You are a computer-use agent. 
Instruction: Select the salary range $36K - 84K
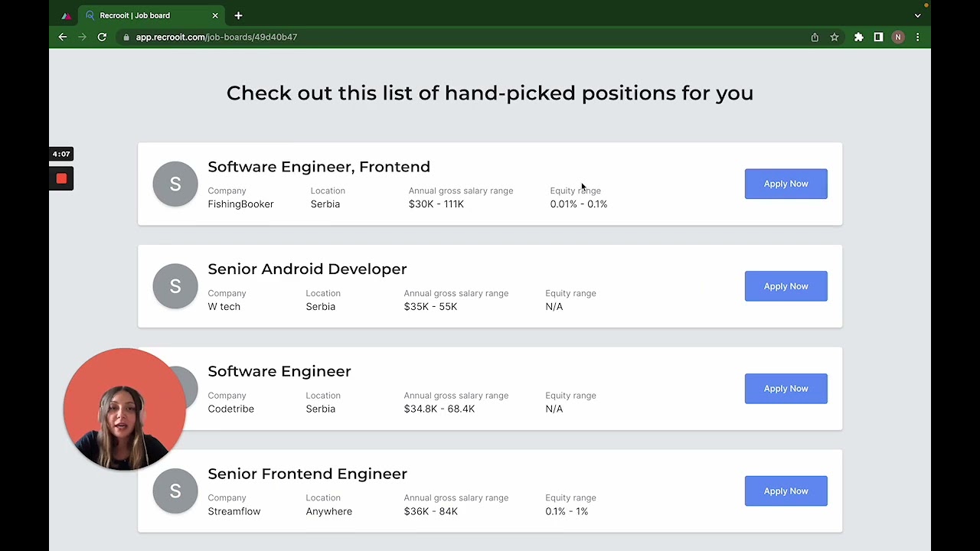tap(430, 511)
